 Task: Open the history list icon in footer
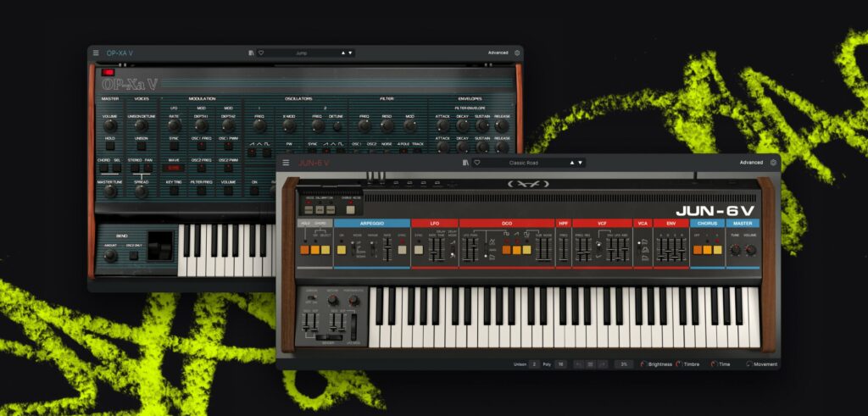coord(590,364)
